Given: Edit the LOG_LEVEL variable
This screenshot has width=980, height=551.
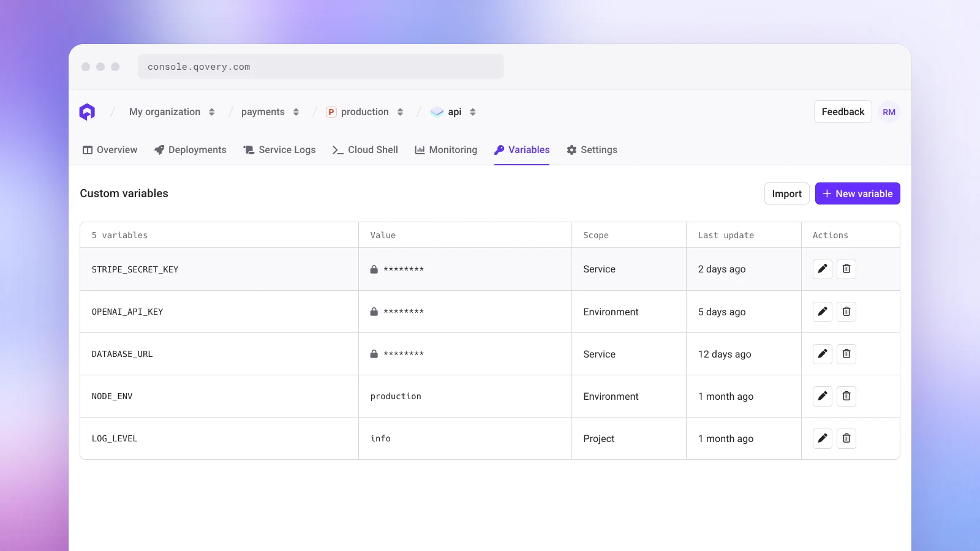Looking at the screenshot, I should [823, 438].
